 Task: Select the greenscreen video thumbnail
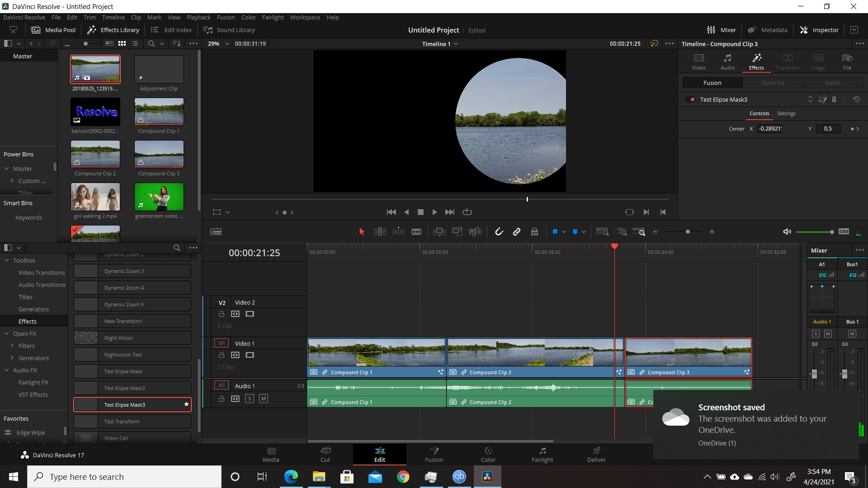[x=159, y=197]
